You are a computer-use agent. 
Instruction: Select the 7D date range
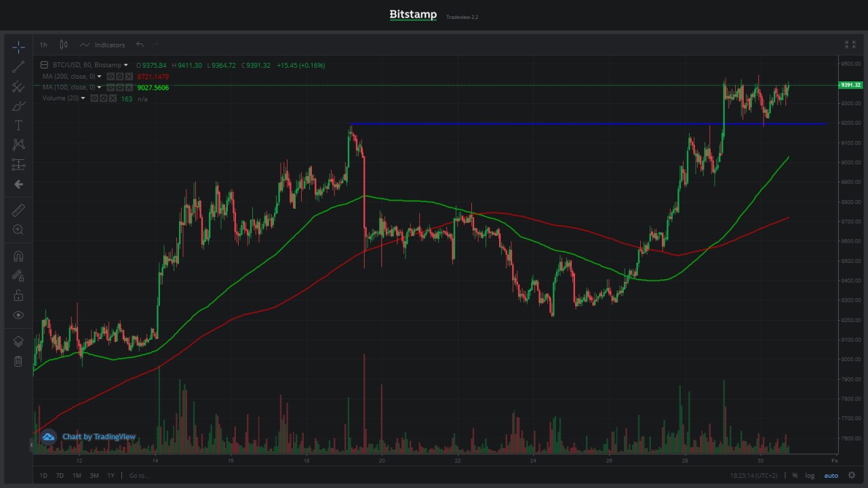[60, 476]
